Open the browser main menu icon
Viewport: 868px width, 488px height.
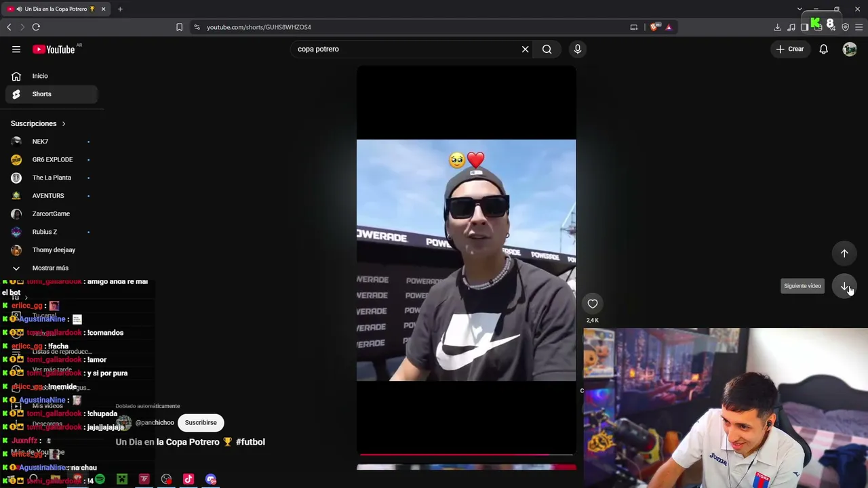pos(859,27)
